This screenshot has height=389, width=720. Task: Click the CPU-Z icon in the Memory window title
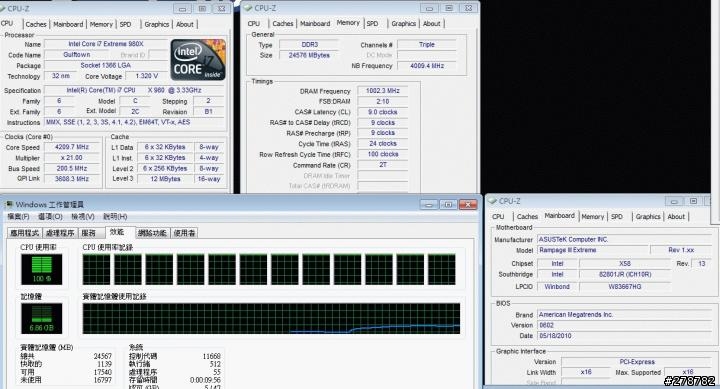[x=248, y=8]
